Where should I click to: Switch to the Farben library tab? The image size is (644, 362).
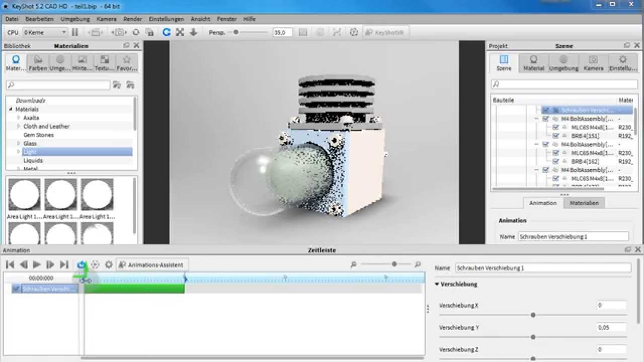click(x=38, y=63)
